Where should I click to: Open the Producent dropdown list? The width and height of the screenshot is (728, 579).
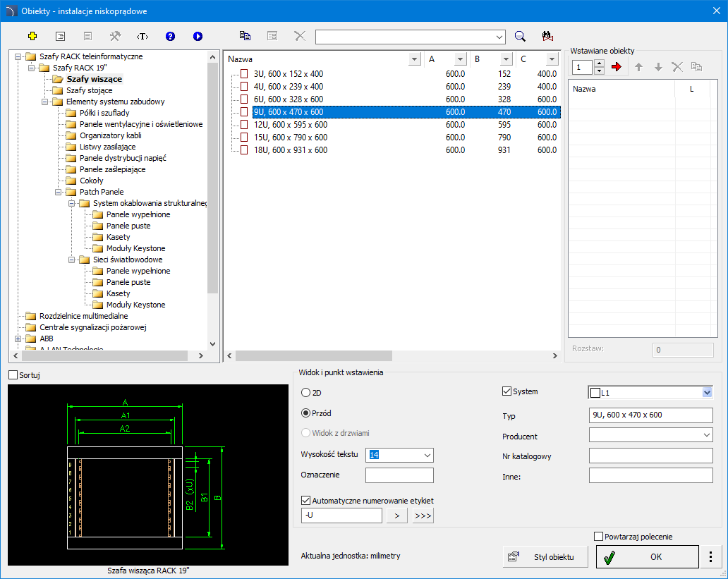(707, 437)
